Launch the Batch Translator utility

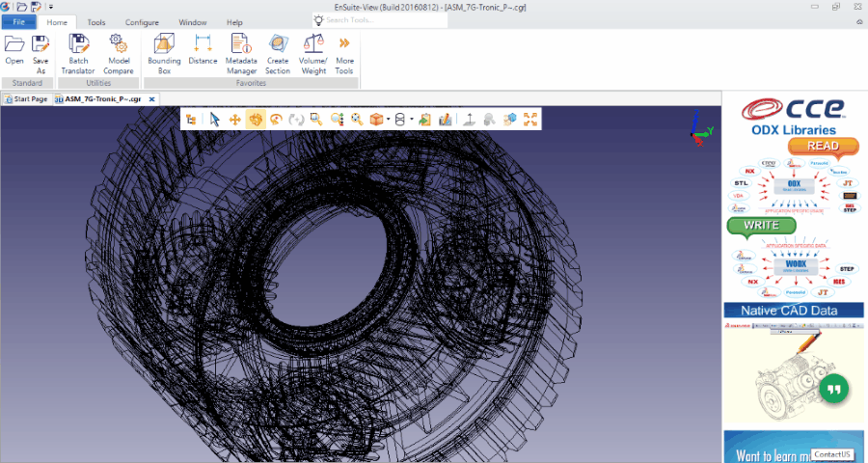pyautogui.click(x=78, y=54)
